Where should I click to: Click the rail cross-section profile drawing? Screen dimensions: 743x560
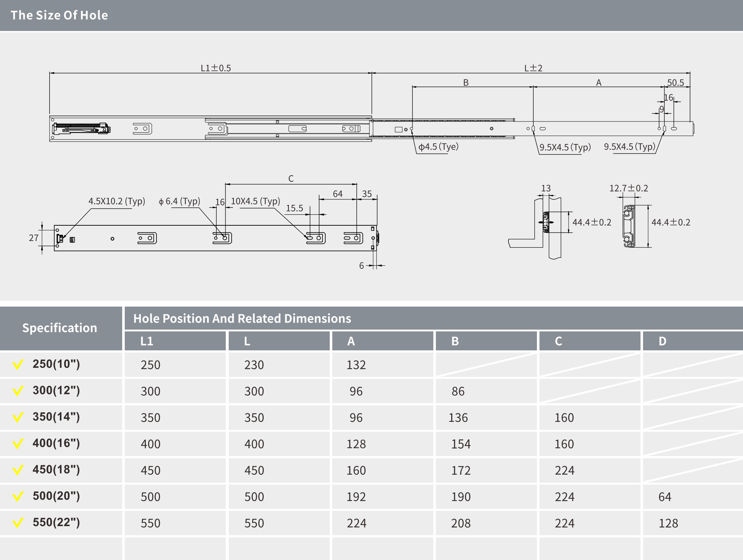(629, 226)
